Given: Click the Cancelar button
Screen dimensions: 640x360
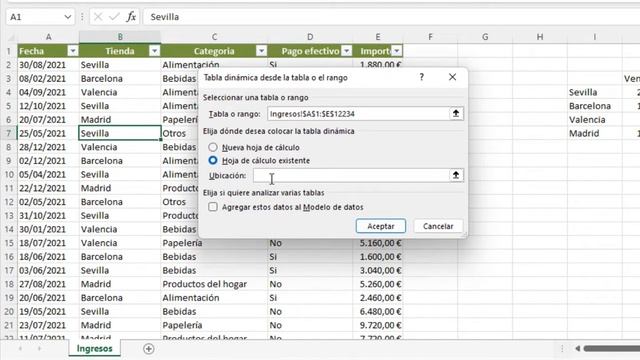Looking at the screenshot, I should [x=438, y=226].
